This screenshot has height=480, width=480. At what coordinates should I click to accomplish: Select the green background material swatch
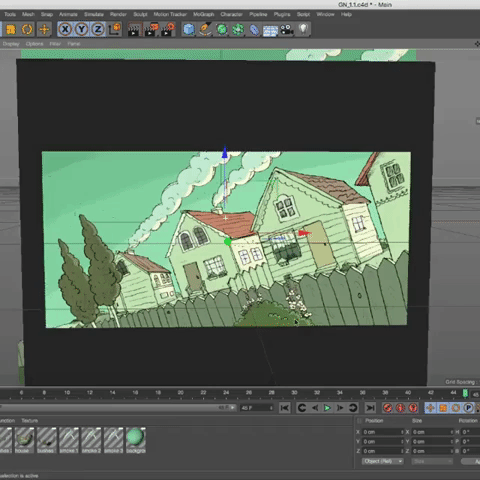[x=136, y=441]
